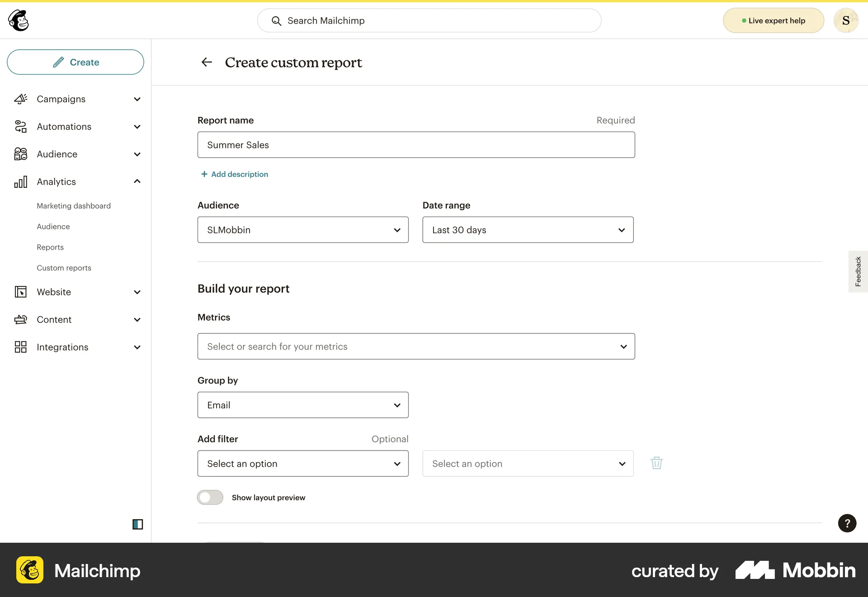Open the Metrics selection dropdown
868x597 pixels.
pyautogui.click(x=416, y=346)
